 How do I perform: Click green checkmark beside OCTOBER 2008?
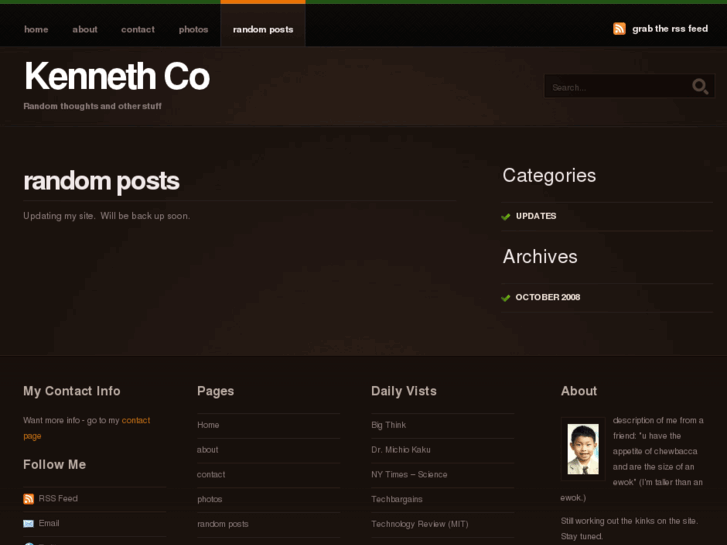point(505,298)
